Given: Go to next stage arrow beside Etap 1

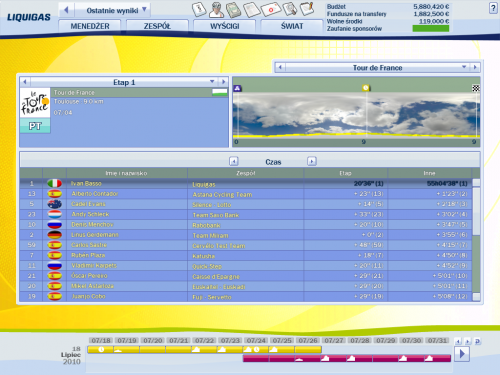Looking at the screenshot, I should click(x=223, y=82).
